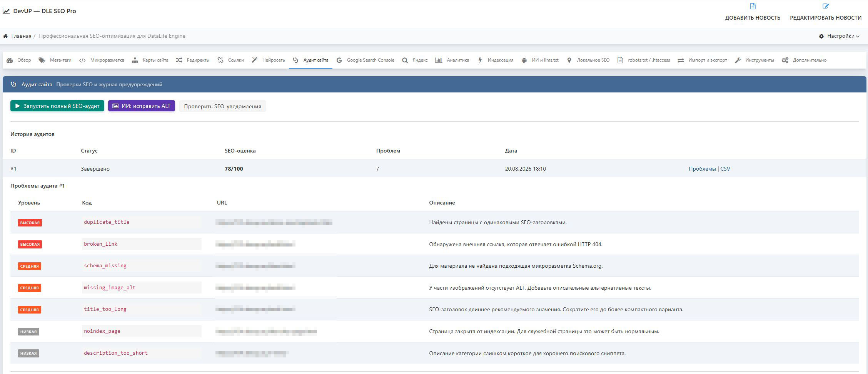
Task: Click the Google G icon
Action: 339,60
